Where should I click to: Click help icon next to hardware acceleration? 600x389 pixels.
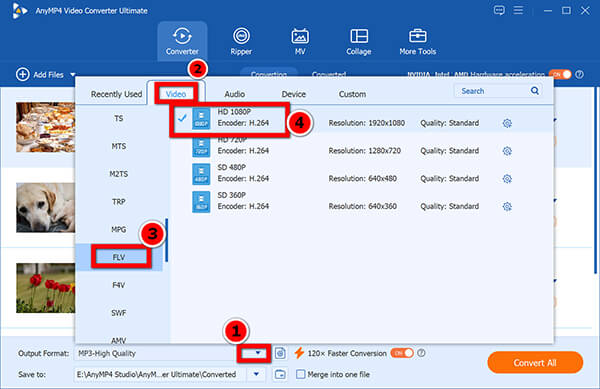(580, 74)
